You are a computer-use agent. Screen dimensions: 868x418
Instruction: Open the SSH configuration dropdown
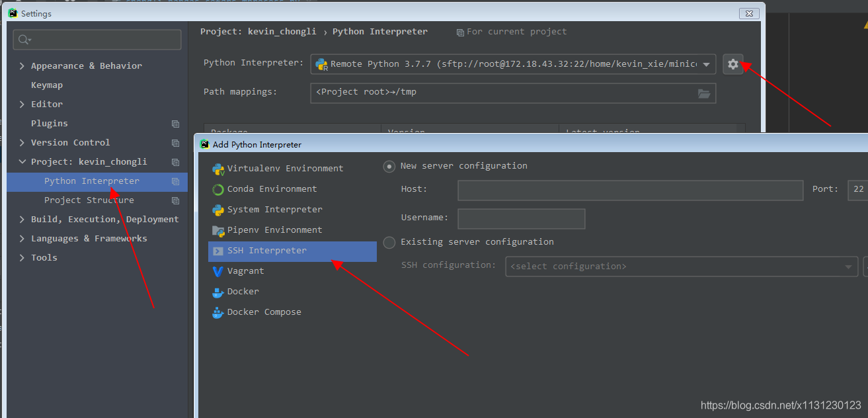pos(681,267)
